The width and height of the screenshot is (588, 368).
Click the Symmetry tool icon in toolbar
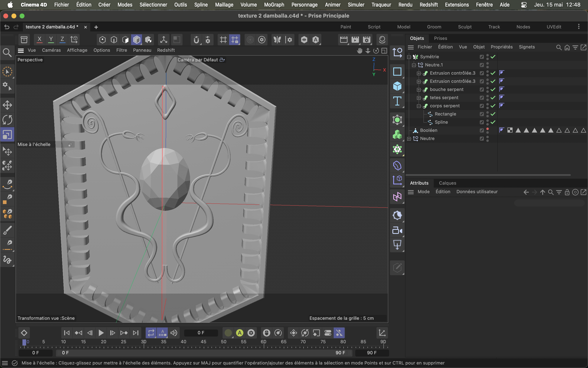[x=277, y=40]
